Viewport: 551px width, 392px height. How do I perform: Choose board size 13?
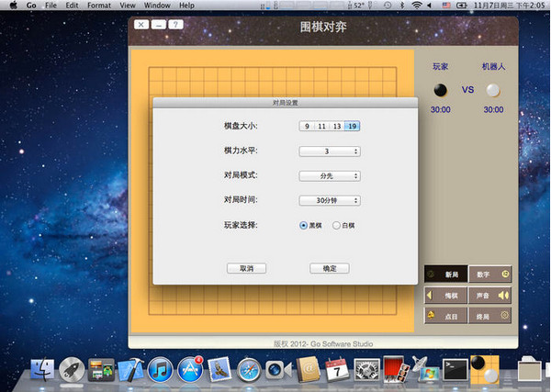click(x=337, y=126)
